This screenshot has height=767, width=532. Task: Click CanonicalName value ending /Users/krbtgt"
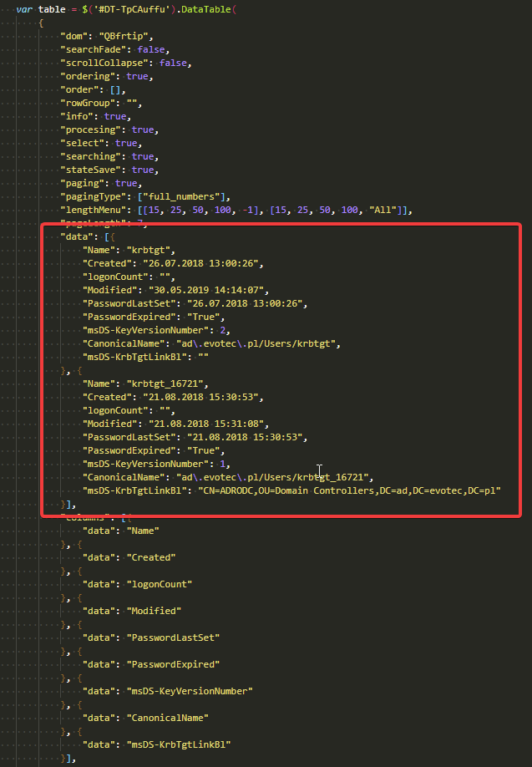tap(256, 343)
